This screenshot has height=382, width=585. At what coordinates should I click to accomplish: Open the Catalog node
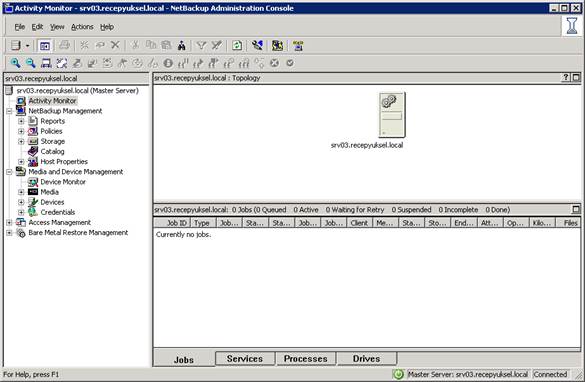52,151
